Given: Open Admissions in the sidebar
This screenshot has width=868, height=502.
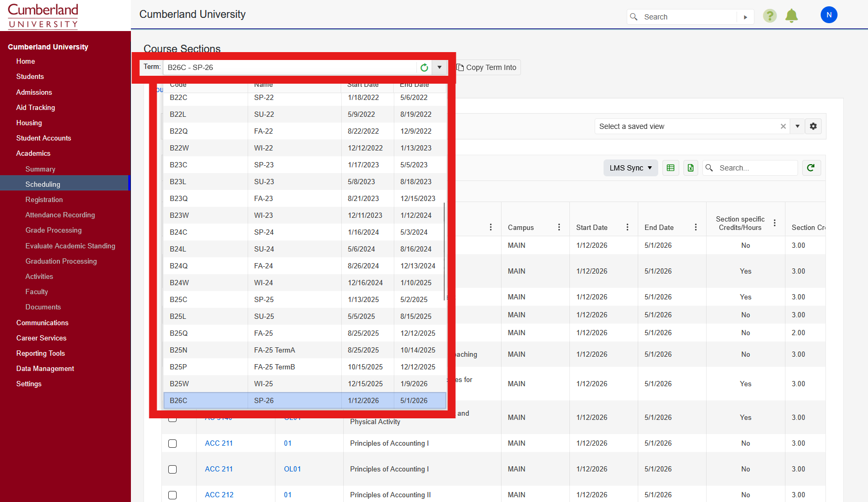Looking at the screenshot, I should (34, 92).
